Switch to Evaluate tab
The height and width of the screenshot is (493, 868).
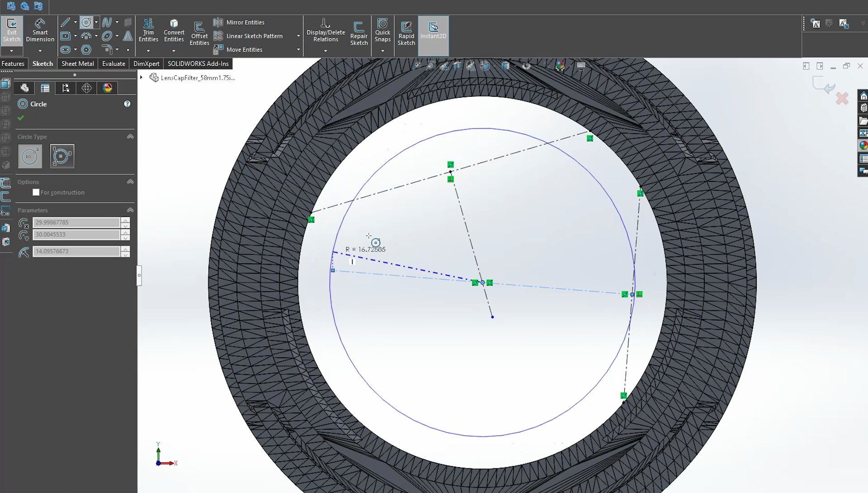click(113, 64)
